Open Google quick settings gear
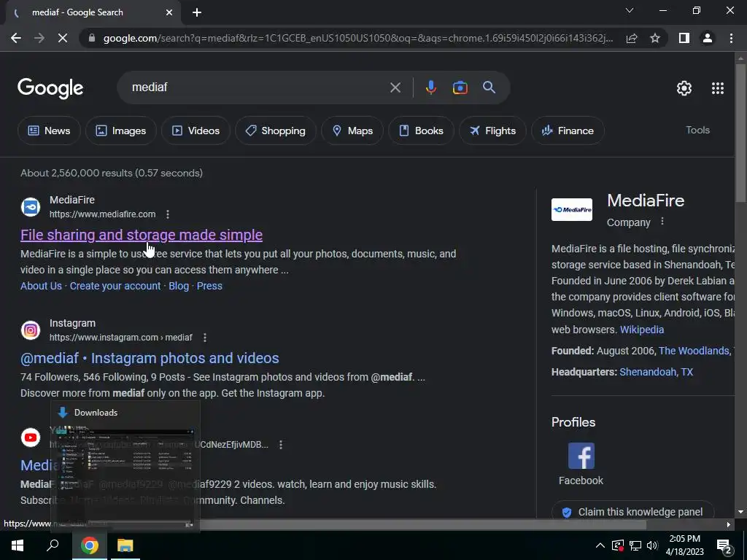Screen dimensions: 747x560 684,88
